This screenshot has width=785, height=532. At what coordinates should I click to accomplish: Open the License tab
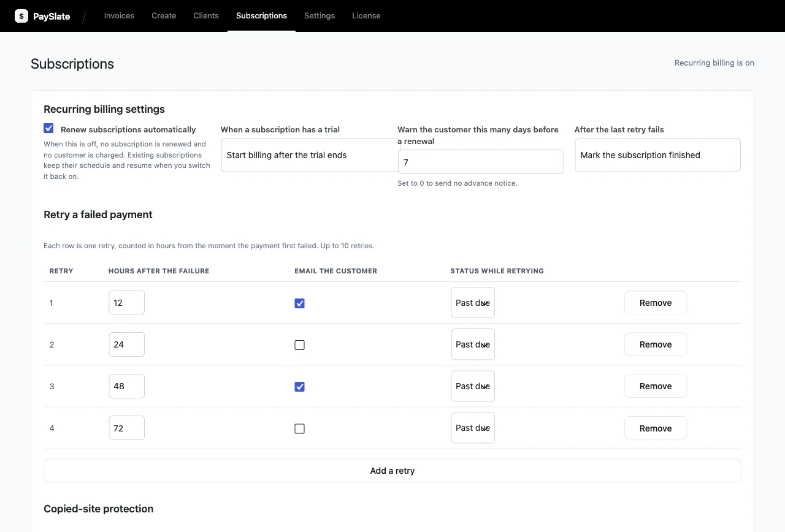[x=366, y=16]
